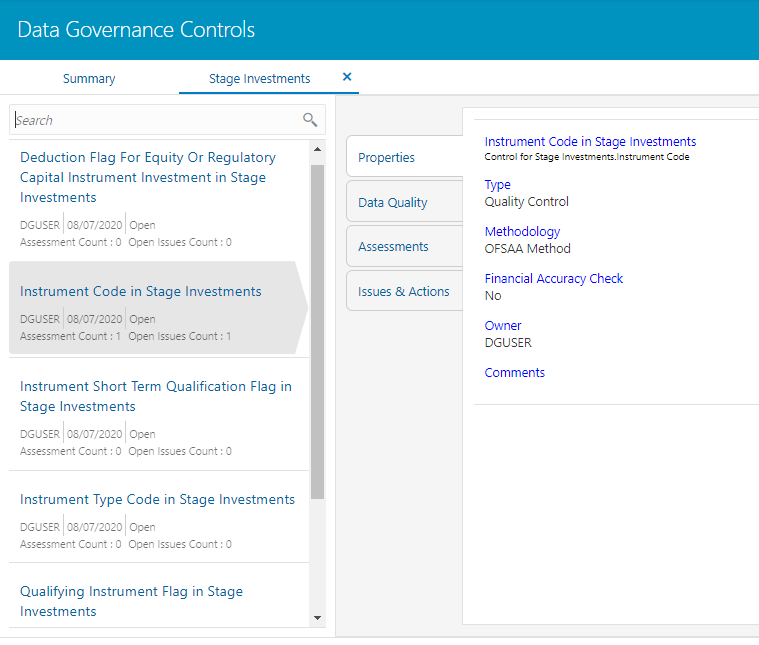The image size is (759, 645).
Task: Open Deduction Flag For Equity control
Action: point(148,177)
